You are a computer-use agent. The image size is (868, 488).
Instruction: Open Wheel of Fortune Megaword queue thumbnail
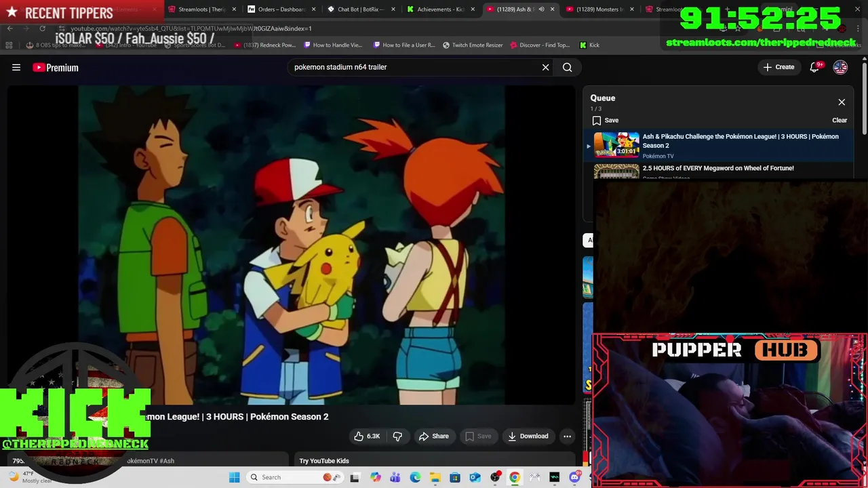click(616, 171)
